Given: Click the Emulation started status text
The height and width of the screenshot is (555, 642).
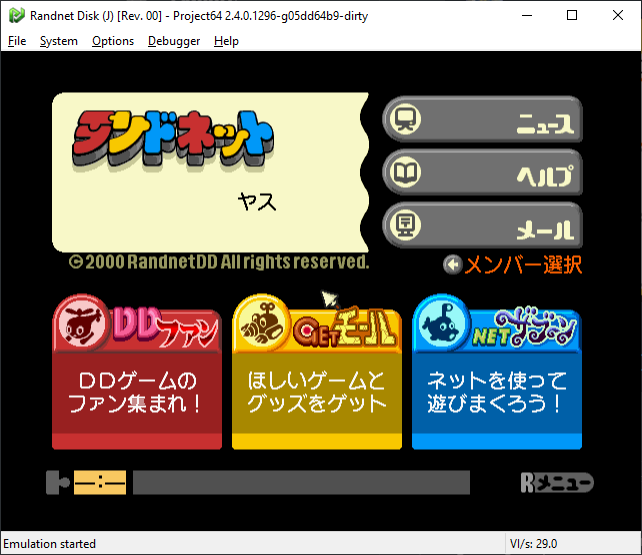Looking at the screenshot, I should (50, 544).
